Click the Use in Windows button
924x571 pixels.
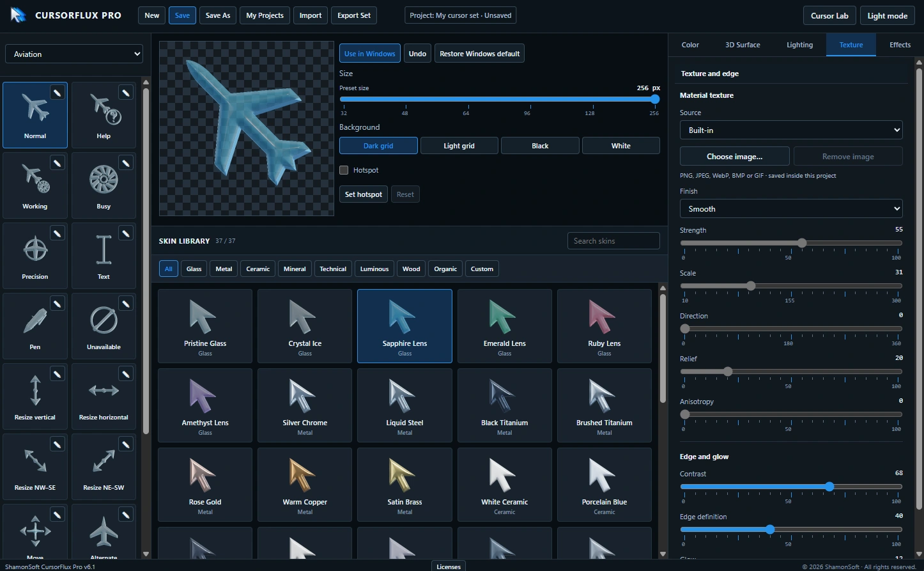pos(370,54)
